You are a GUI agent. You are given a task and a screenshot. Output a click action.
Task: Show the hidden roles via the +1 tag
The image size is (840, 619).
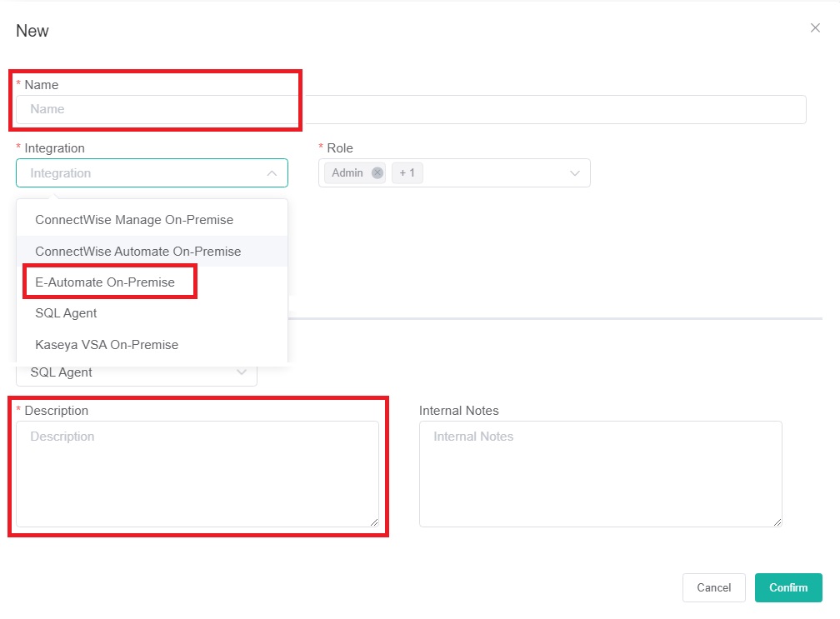coord(408,173)
